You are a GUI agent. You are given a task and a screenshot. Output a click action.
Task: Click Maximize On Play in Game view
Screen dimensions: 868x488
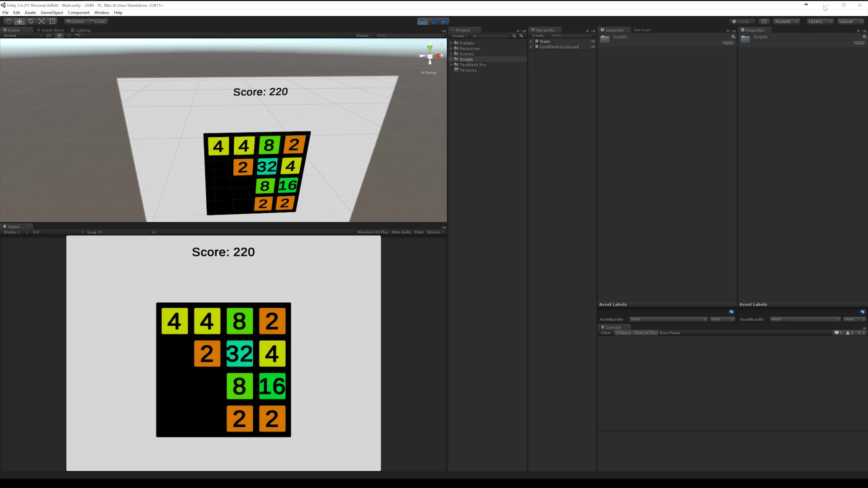tap(373, 232)
